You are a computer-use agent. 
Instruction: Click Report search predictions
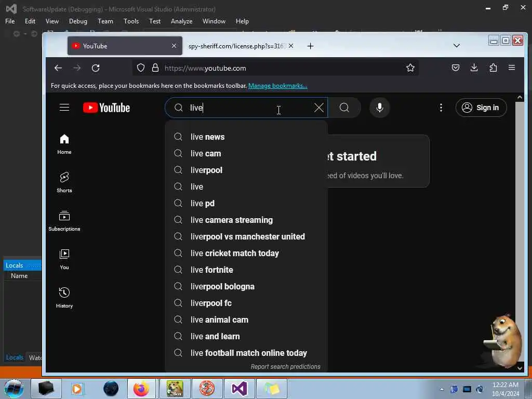[285, 366]
